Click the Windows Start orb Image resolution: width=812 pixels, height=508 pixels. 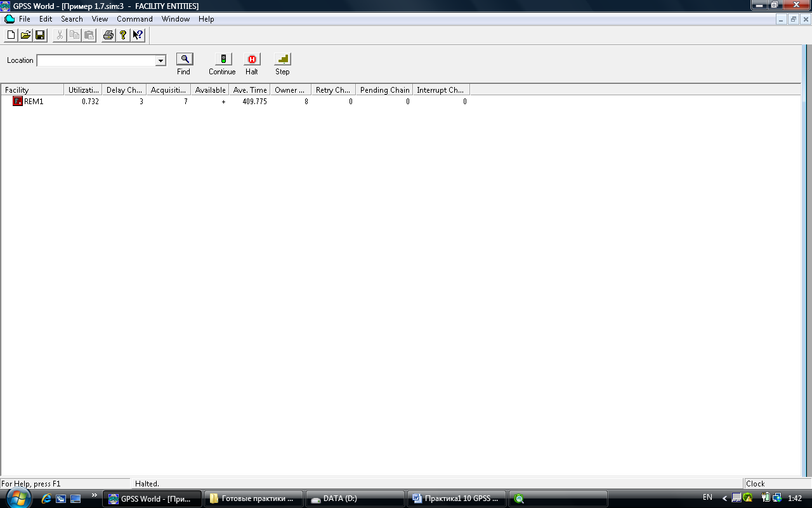click(x=18, y=498)
